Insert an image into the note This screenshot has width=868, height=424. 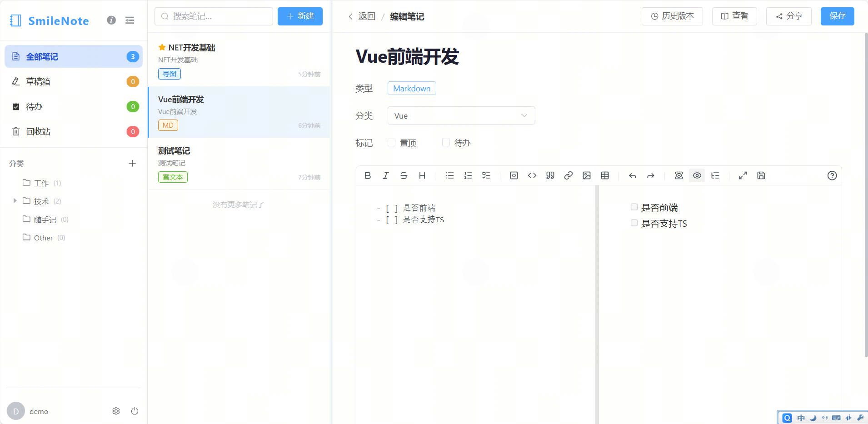[587, 175]
